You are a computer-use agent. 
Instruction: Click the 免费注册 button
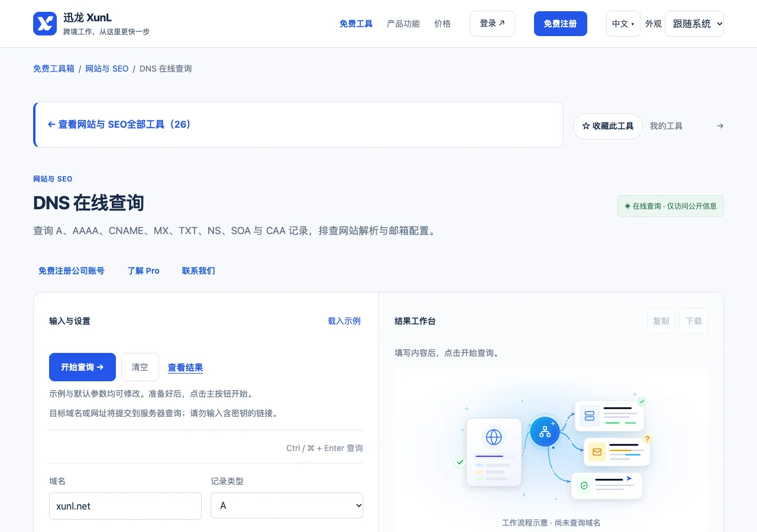(x=561, y=24)
